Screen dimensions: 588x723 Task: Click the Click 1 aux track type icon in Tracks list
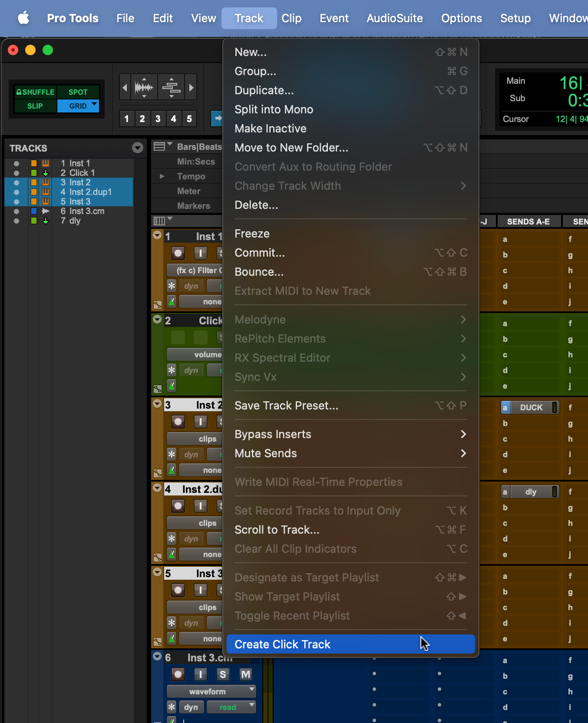(x=46, y=173)
